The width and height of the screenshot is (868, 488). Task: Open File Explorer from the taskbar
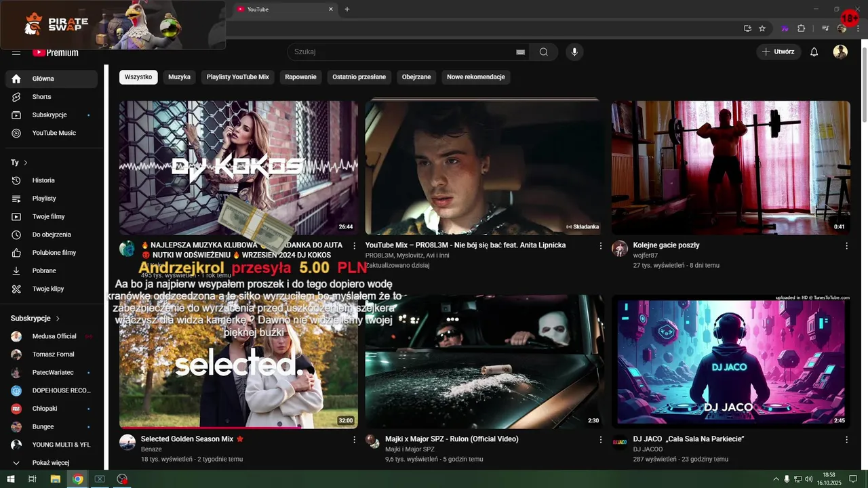(x=56, y=479)
